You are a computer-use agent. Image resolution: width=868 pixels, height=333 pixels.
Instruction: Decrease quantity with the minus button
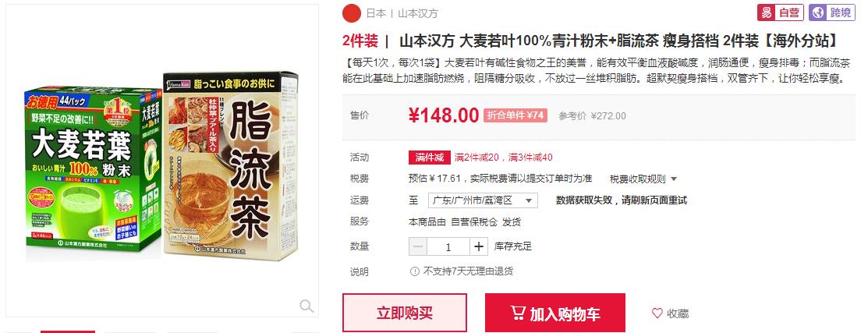[x=418, y=246]
